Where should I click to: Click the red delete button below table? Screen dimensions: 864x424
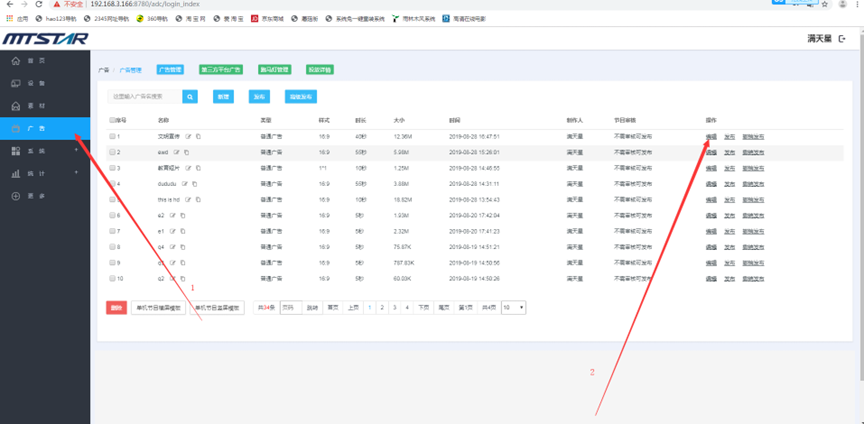point(116,308)
